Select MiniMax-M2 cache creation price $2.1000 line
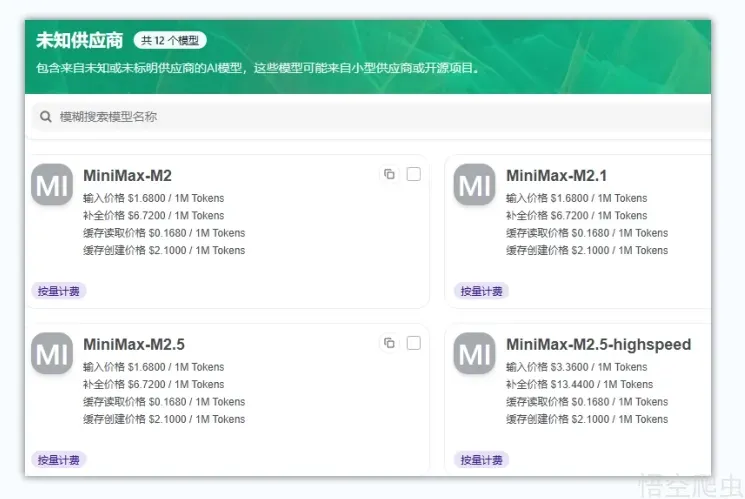Image resolution: width=745 pixels, height=499 pixels. pos(164,250)
